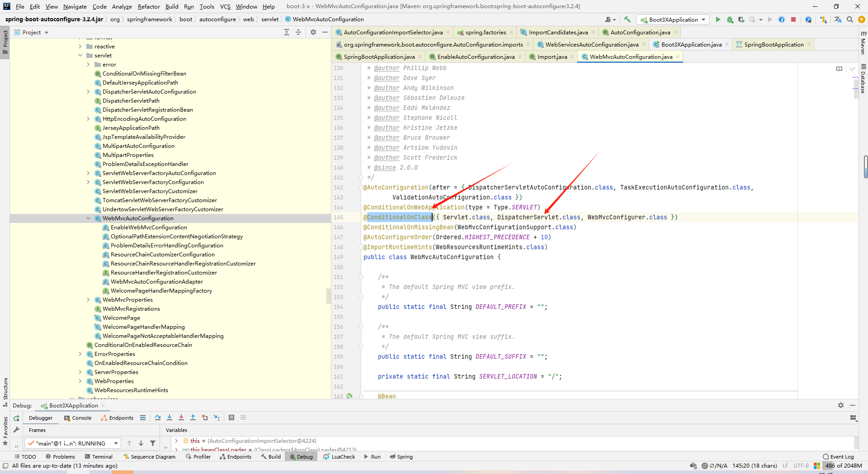This screenshot has height=474, width=868.
Task: Expand DispatcherServletAutoConfiguration node
Action: (x=89, y=91)
